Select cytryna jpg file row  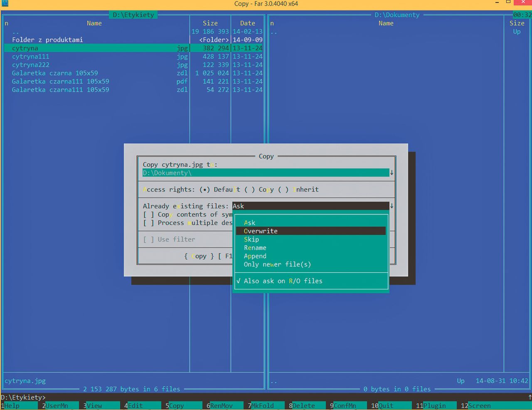(x=134, y=48)
